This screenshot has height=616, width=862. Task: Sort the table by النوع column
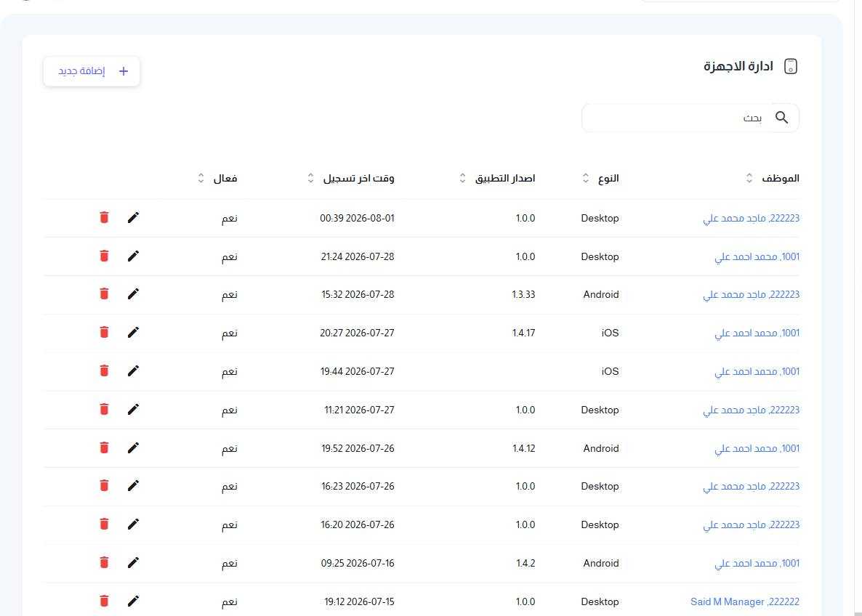(x=586, y=178)
